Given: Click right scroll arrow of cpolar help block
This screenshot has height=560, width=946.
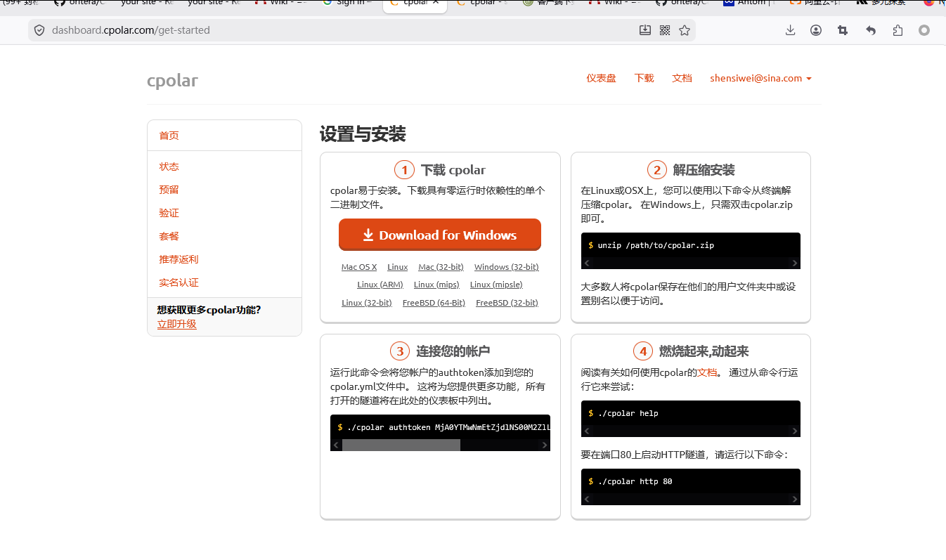Looking at the screenshot, I should pyautogui.click(x=795, y=431).
